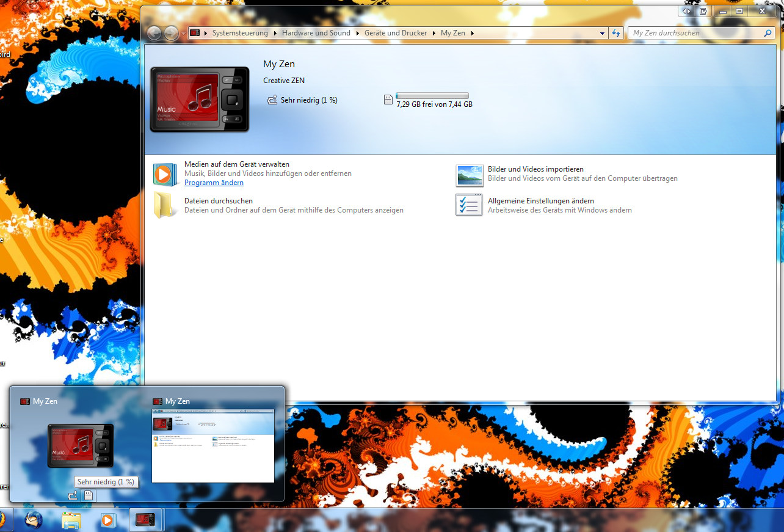Select the 'My Zen' device heading

(x=279, y=64)
